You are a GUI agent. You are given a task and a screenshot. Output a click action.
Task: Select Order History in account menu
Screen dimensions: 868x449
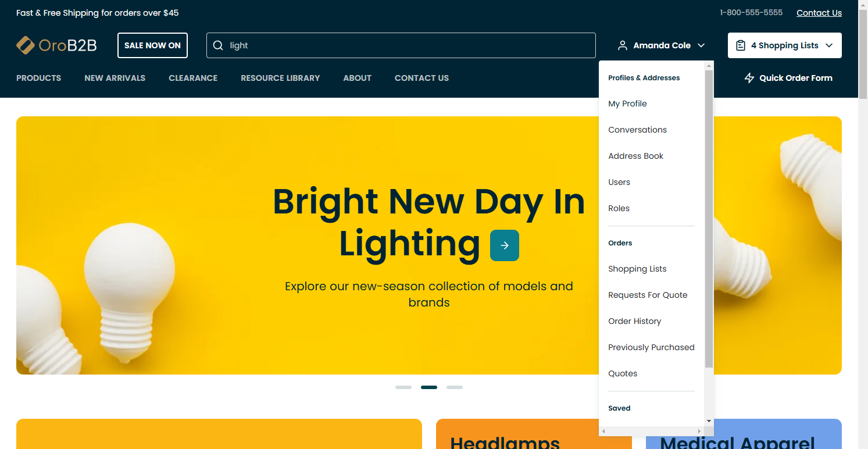coord(634,321)
